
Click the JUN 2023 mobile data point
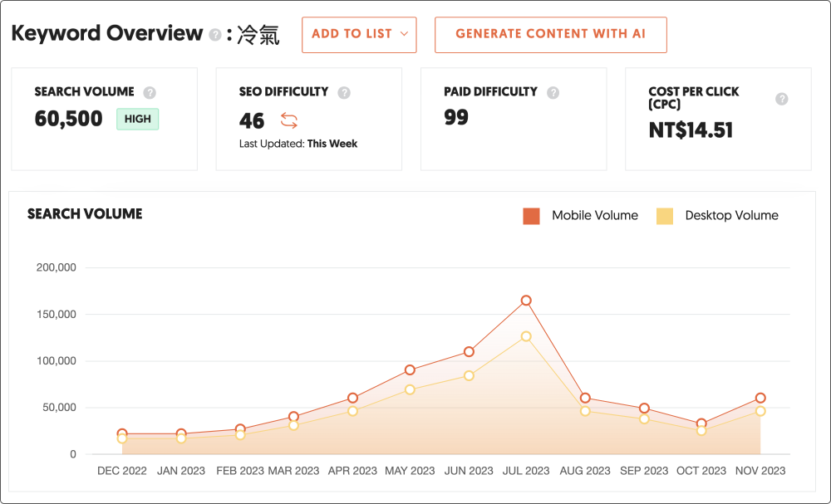[x=469, y=352]
